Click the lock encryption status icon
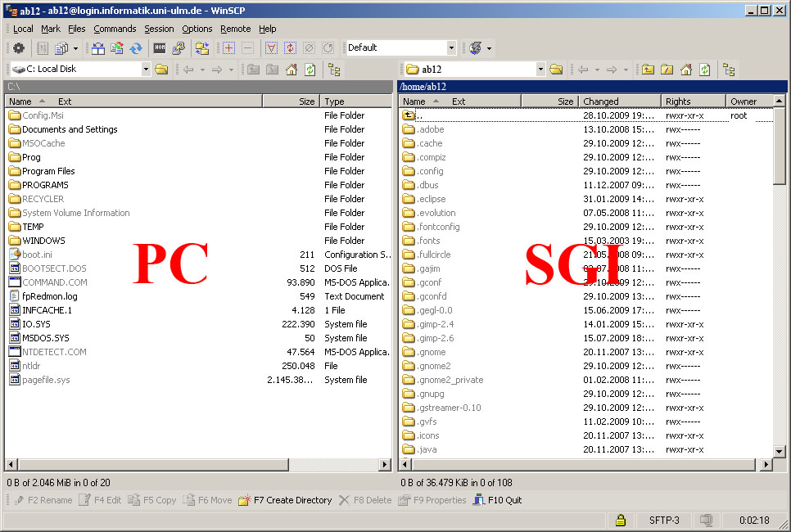Viewport: 791px width, 532px height. (x=621, y=520)
